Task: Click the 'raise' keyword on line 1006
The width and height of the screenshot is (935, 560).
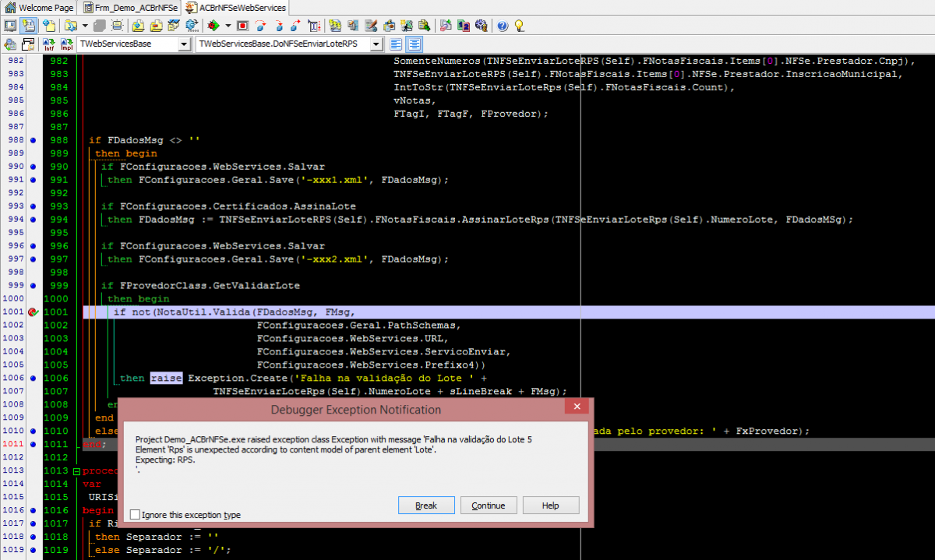Action: point(166,379)
